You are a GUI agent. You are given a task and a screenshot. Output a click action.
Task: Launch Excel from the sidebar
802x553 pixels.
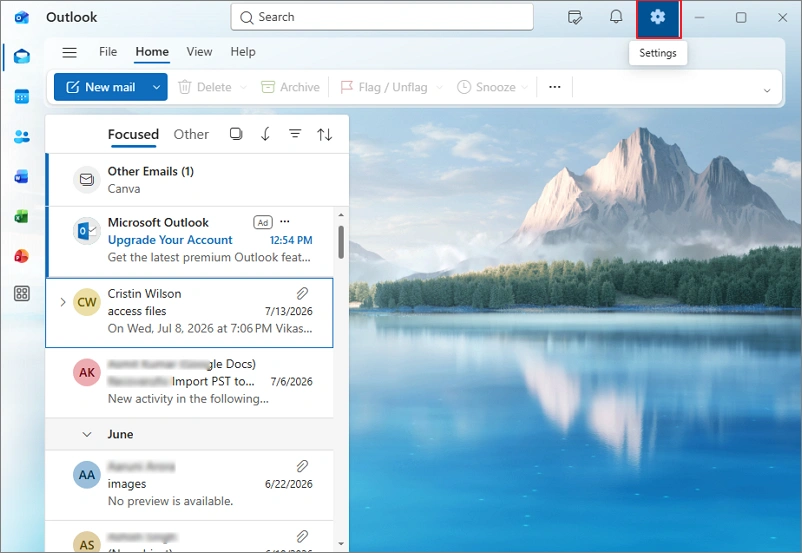(21, 216)
